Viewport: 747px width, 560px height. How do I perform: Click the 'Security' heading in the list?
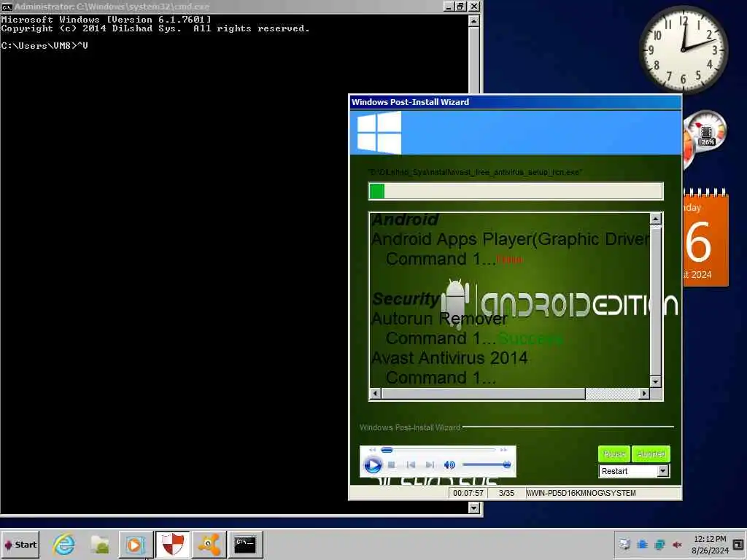(405, 298)
